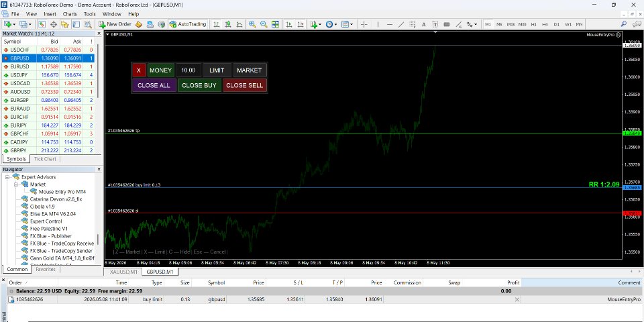Click the red X button on the trade panel
Image resolution: width=644 pixels, height=322 pixels.
tap(139, 70)
